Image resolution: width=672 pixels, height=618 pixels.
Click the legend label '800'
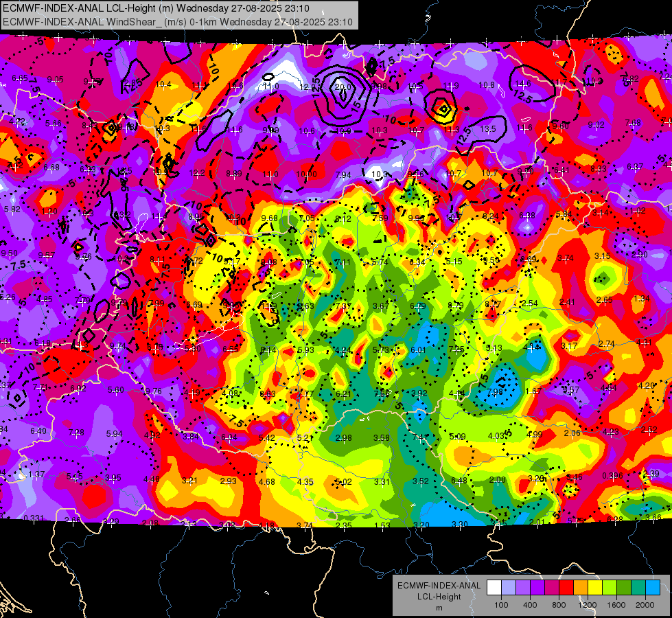click(559, 605)
